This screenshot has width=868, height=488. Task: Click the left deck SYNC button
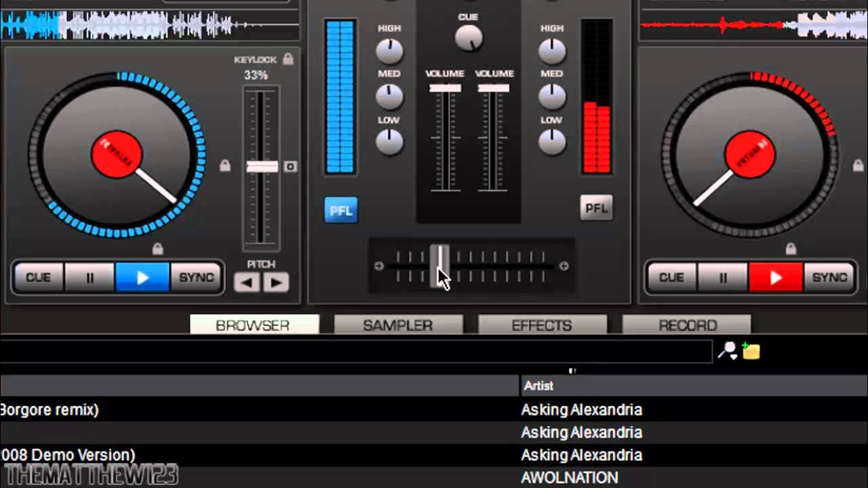coord(197,278)
